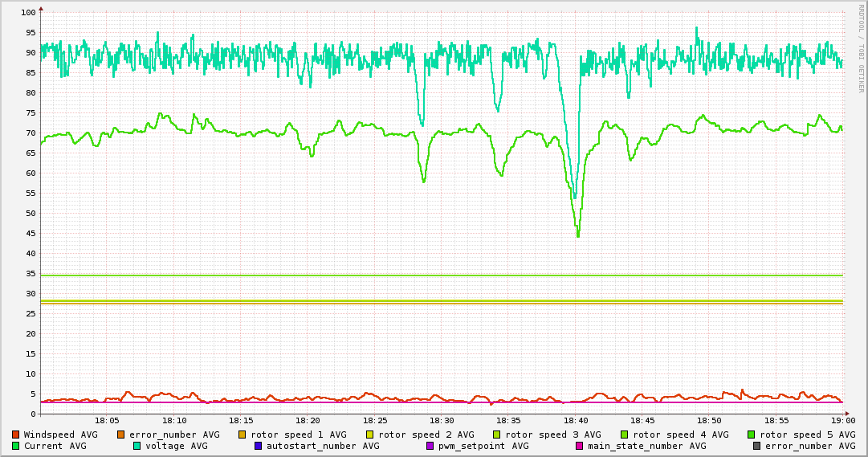Click the 18:35 time axis label
868x457 pixels.
point(508,421)
